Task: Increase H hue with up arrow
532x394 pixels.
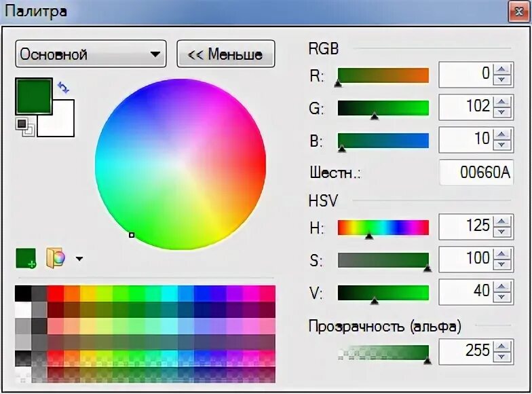Action: pyautogui.click(x=502, y=221)
